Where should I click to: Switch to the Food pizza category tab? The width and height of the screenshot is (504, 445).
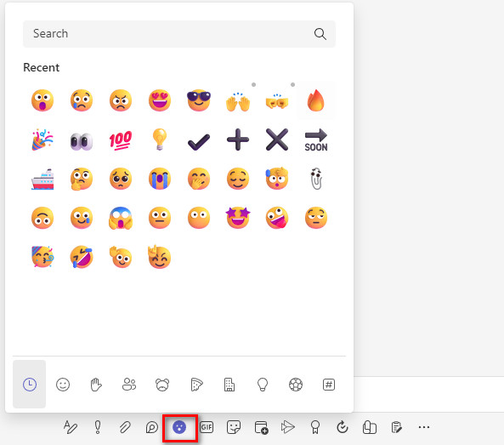(196, 385)
